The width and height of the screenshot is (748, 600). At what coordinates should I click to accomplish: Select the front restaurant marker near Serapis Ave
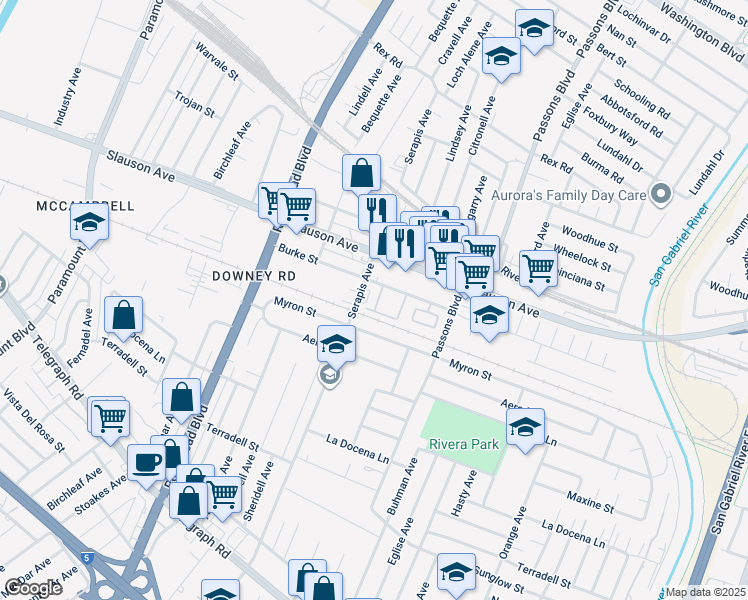coord(405,245)
